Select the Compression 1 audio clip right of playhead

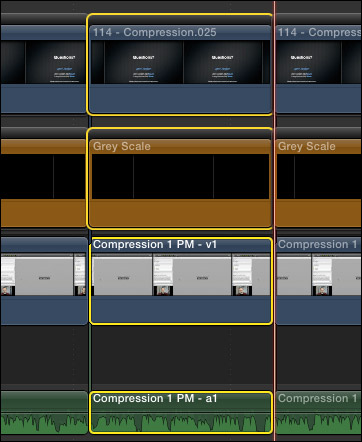tap(319, 412)
